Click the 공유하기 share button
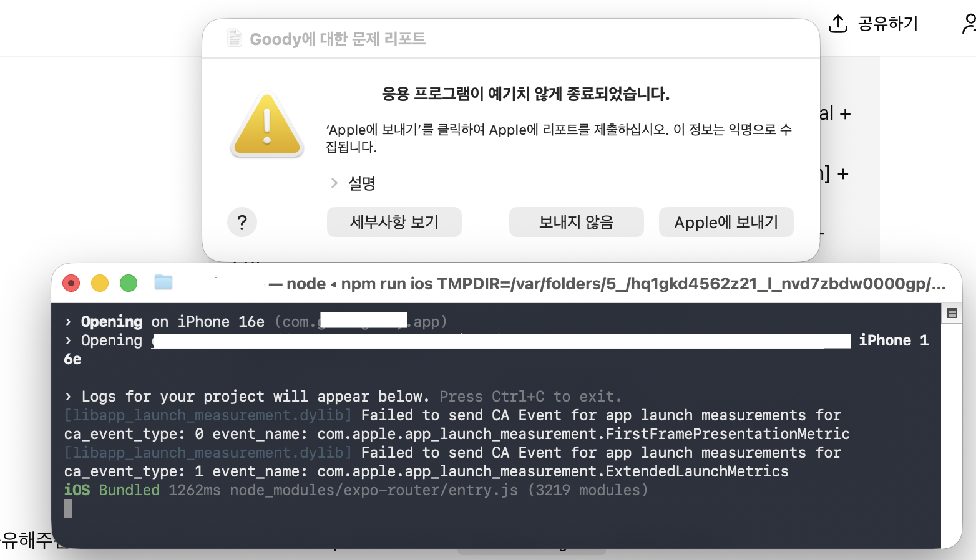Image resolution: width=976 pixels, height=560 pixels. tap(874, 24)
